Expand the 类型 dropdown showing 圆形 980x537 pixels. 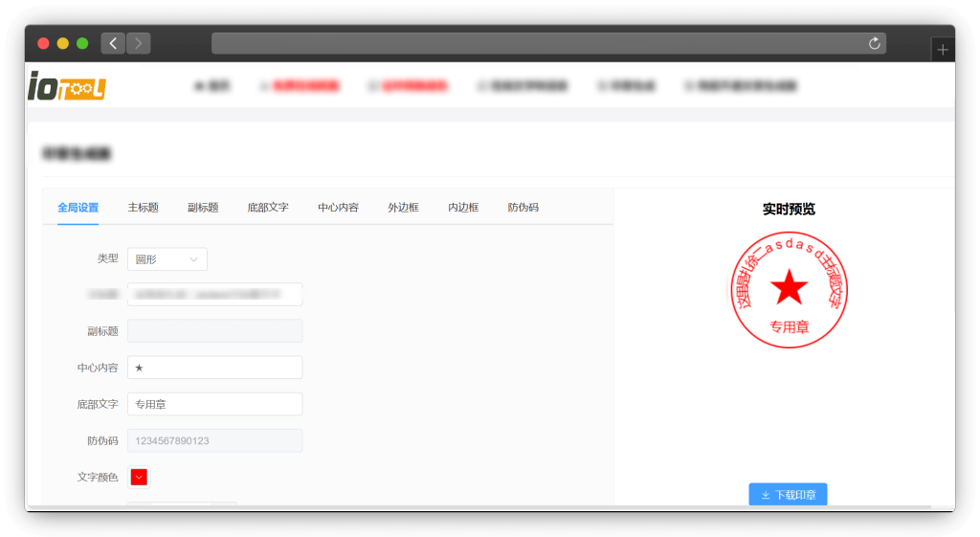pos(167,258)
